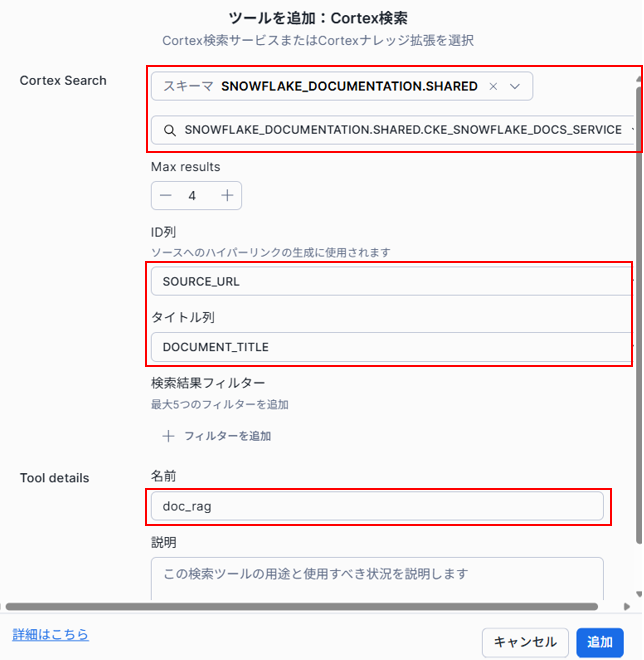
Task: Focus the 名前 field containing doc_rag
Action: click(x=377, y=506)
